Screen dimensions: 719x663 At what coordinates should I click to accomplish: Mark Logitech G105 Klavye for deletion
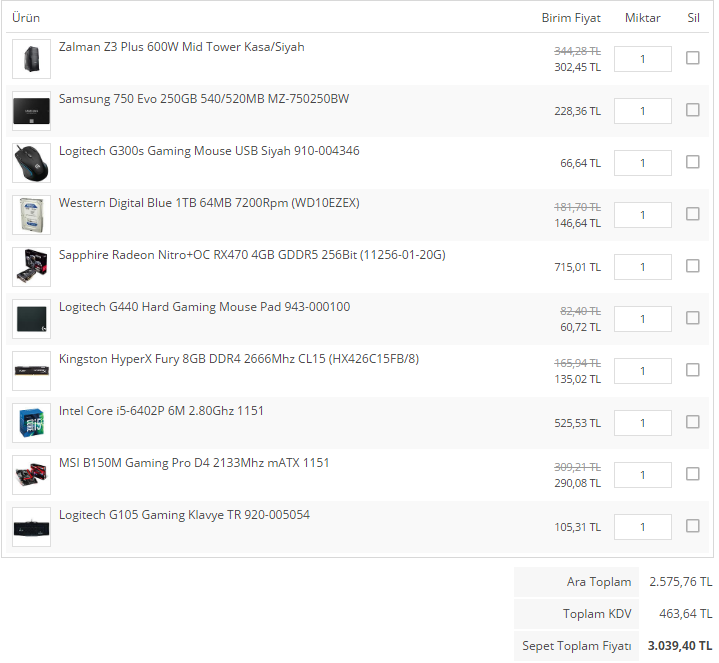pyautogui.click(x=692, y=526)
